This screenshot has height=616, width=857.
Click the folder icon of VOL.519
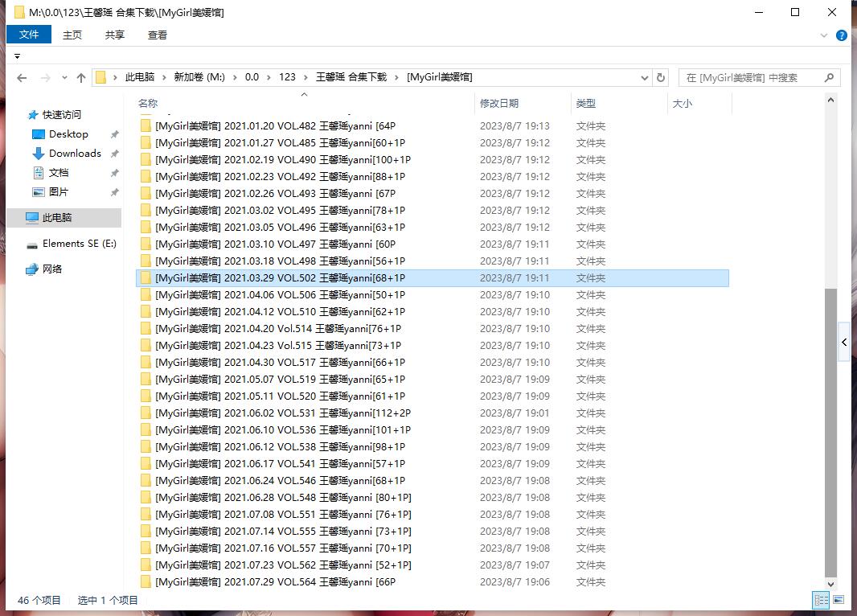coord(146,380)
